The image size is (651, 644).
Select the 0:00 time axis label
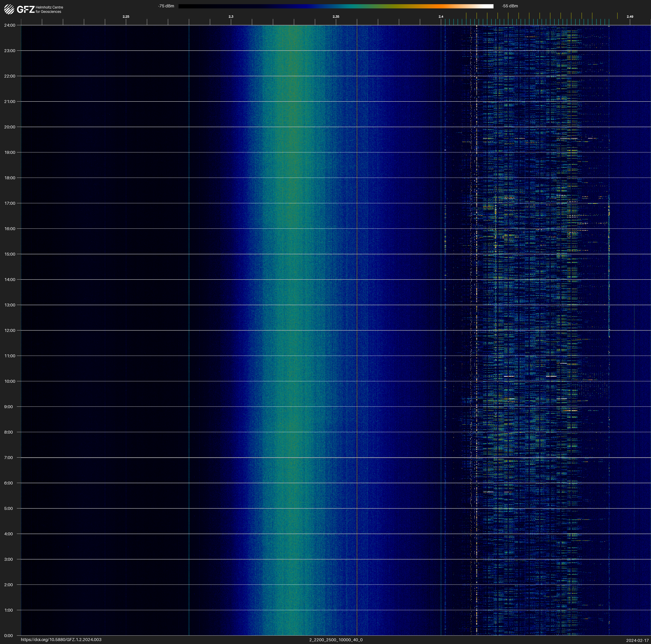click(8, 636)
